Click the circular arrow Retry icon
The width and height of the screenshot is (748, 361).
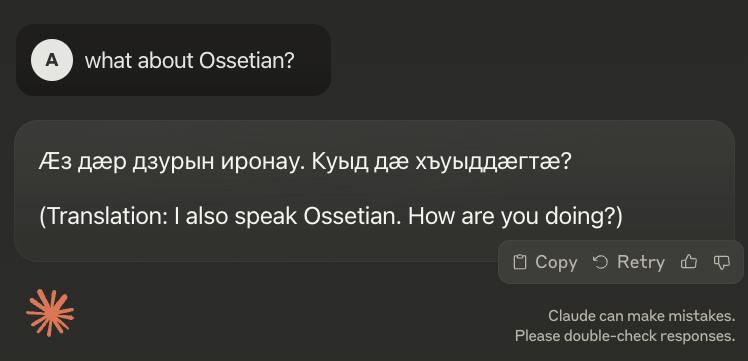(x=600, y=262)
